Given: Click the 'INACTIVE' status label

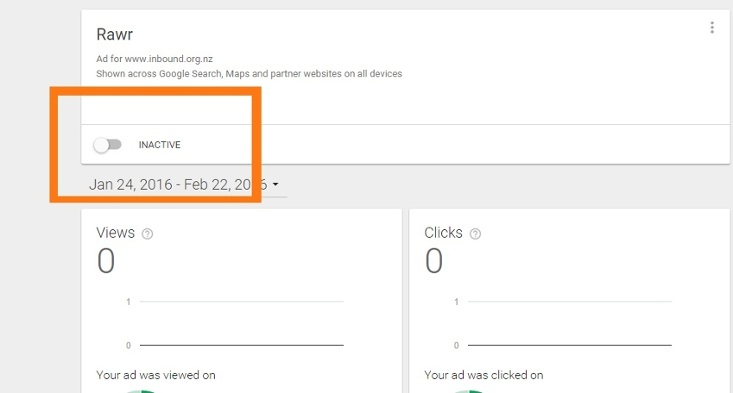Looking at the screenshot, I should click(x=159, y=145).
